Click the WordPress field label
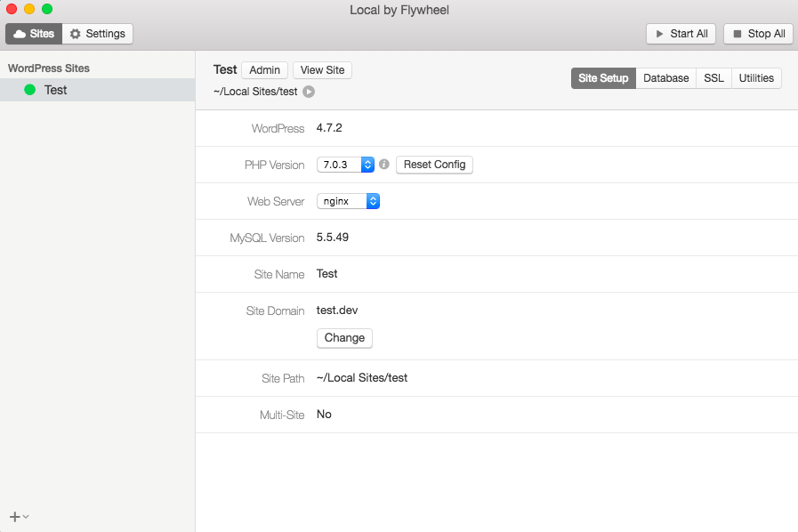The height and width of the screenshot is (532, 798). (x=278, y=128)
